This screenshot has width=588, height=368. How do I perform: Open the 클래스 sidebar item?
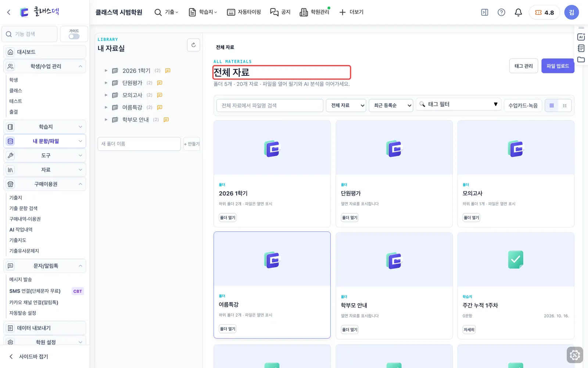[x=16, y=91]
